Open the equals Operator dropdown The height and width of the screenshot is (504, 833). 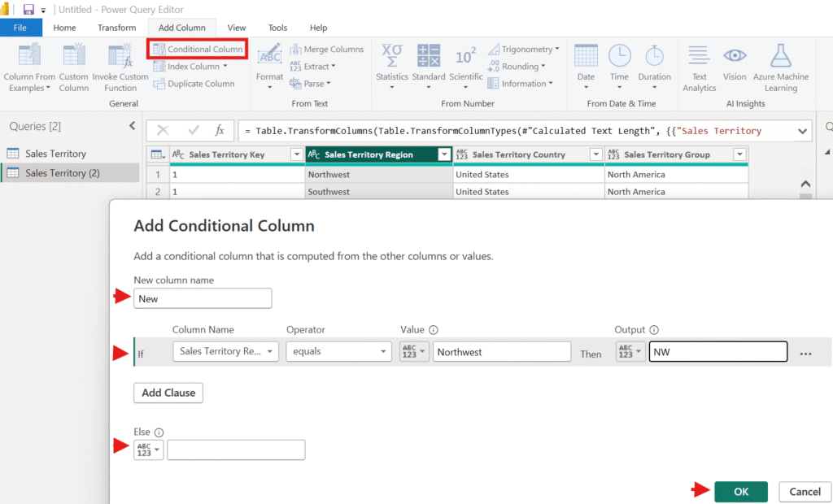click(x=338, y=351)
